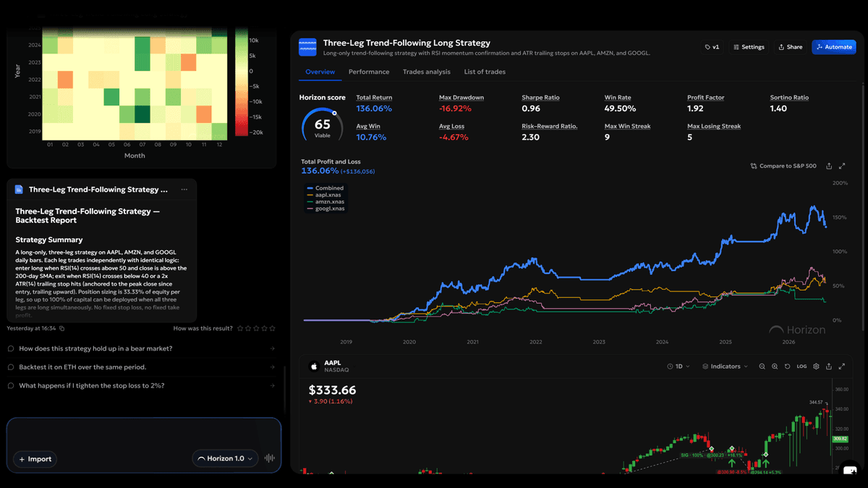Screen dimensions: 868x488
Task: Zoom out the AAPL price chart
Action: (x=762, y=367)
